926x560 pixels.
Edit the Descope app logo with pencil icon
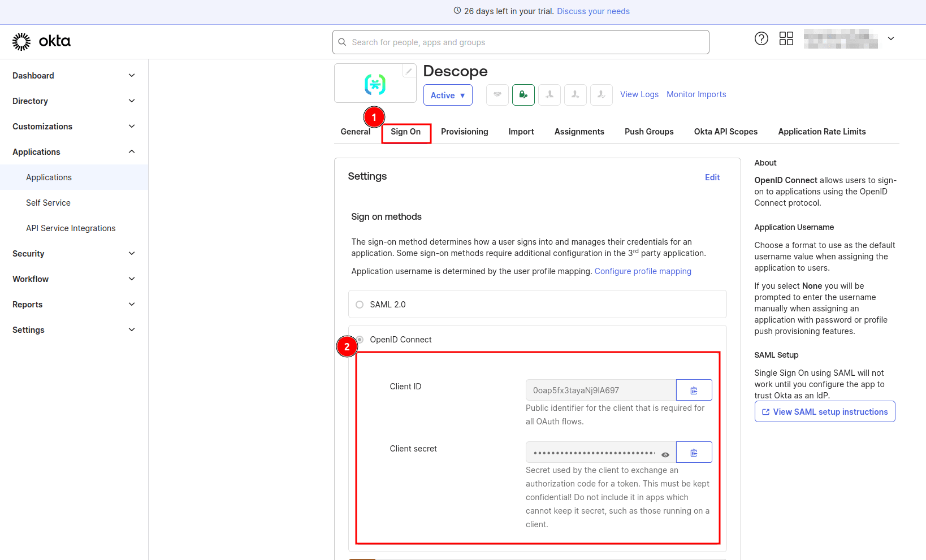(409, 71)
